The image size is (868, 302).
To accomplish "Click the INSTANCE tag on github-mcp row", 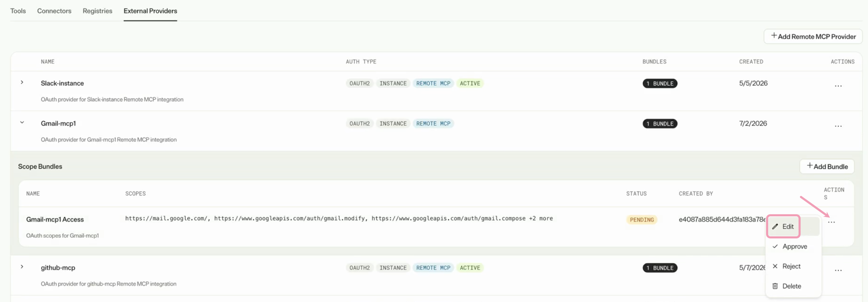I will click(393, 268).
